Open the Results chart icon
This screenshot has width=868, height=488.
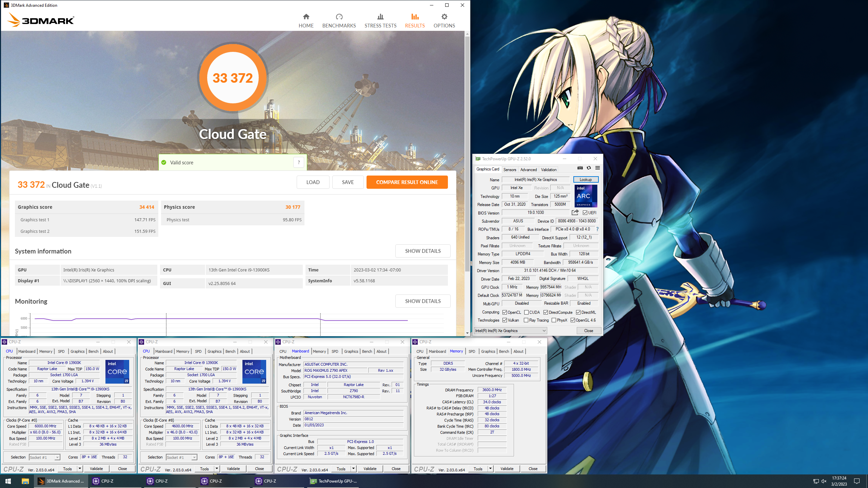[415, 17]
